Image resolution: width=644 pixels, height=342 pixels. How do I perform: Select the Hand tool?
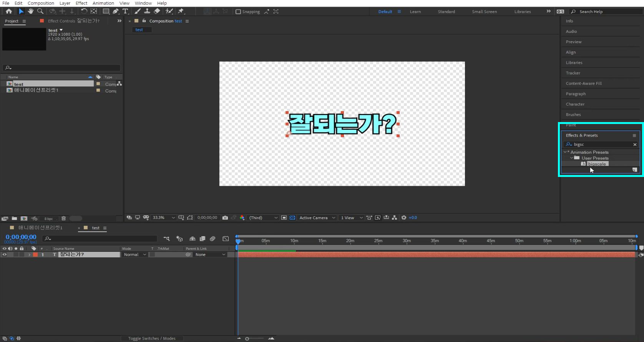30,12
